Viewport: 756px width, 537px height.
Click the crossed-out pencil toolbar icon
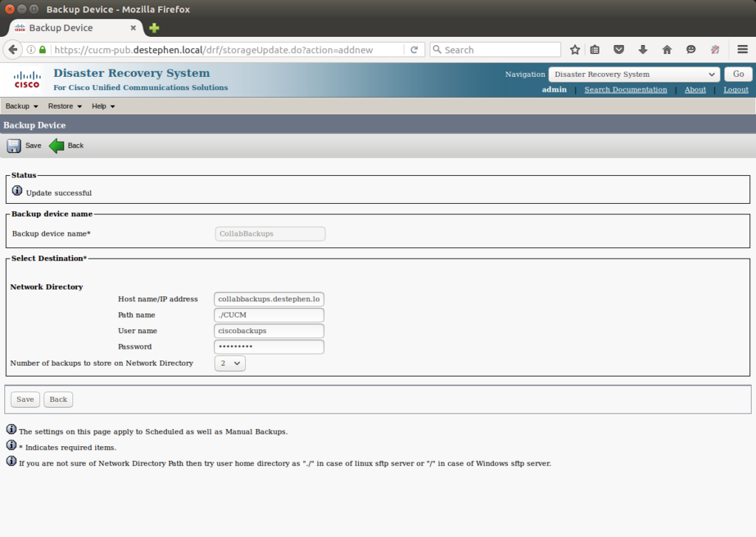[715, 49]
